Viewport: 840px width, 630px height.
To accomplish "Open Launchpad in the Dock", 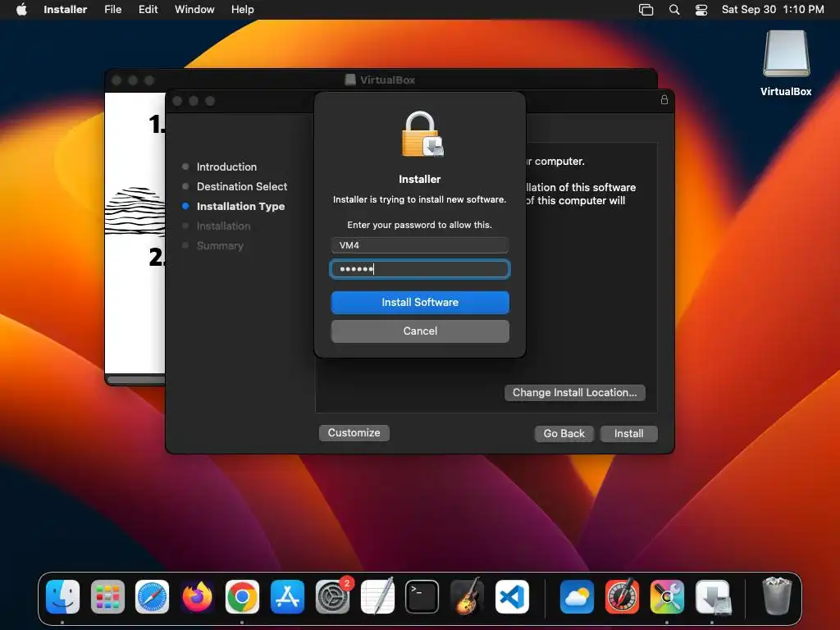I will [x=107, y=597].
